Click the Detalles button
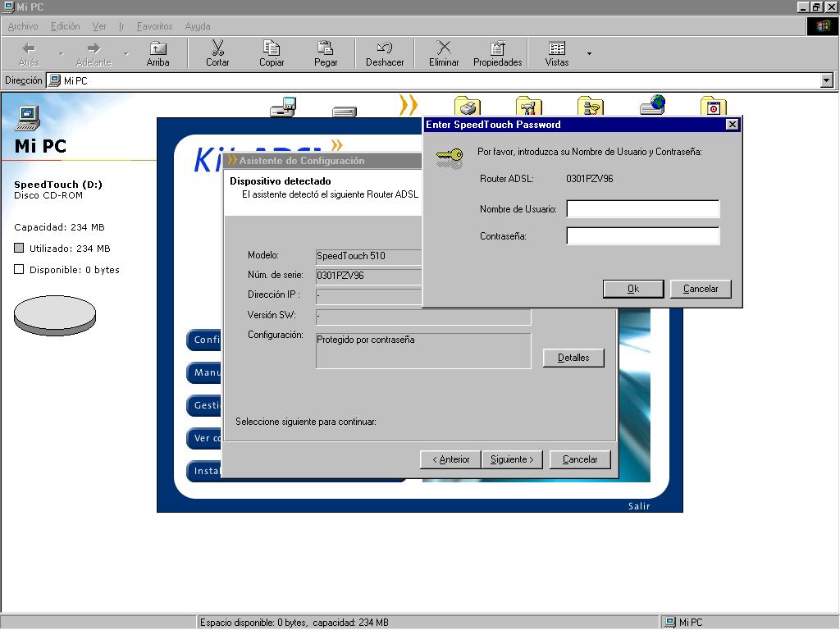This screenshot has width=840, height=630. 573,358
